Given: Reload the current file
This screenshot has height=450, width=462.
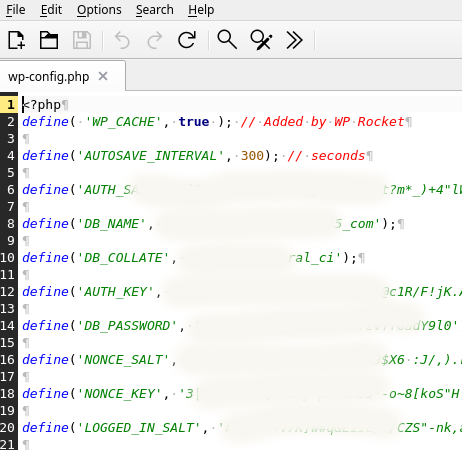Looking at the screenshot, I should pyautogui.click(x=187, y=40).
